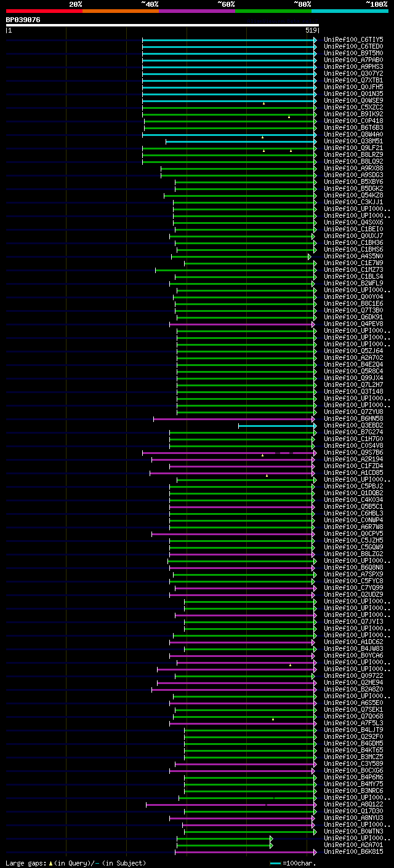The image size is (394, 868).
Task: Select the UniRef100_Q7ZYU8 label
Action: tap(354, 412)
